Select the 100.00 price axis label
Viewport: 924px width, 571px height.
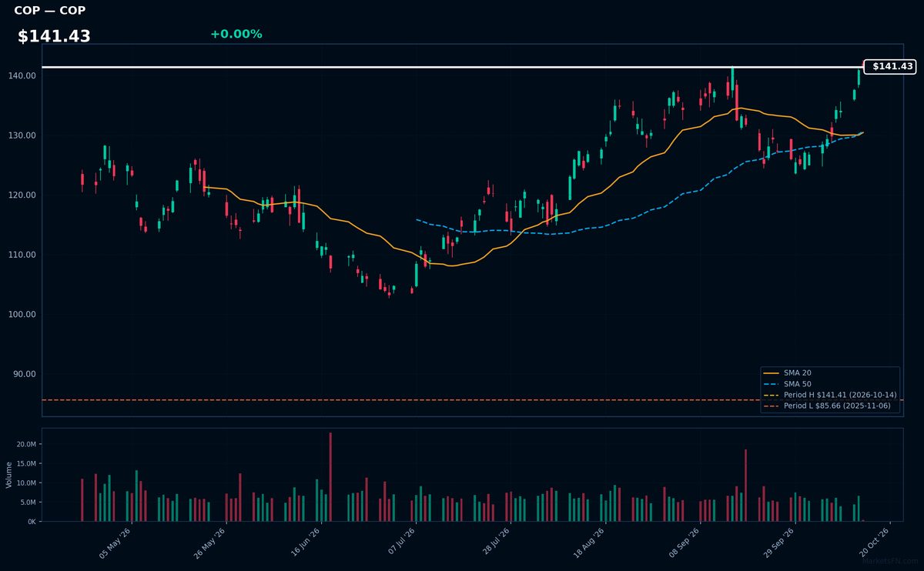[23, 315]
